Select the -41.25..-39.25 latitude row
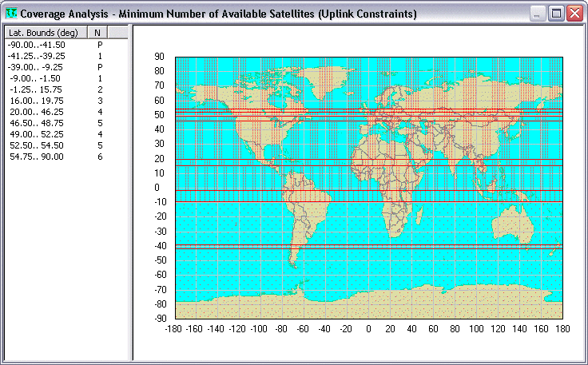 (37, 57)
